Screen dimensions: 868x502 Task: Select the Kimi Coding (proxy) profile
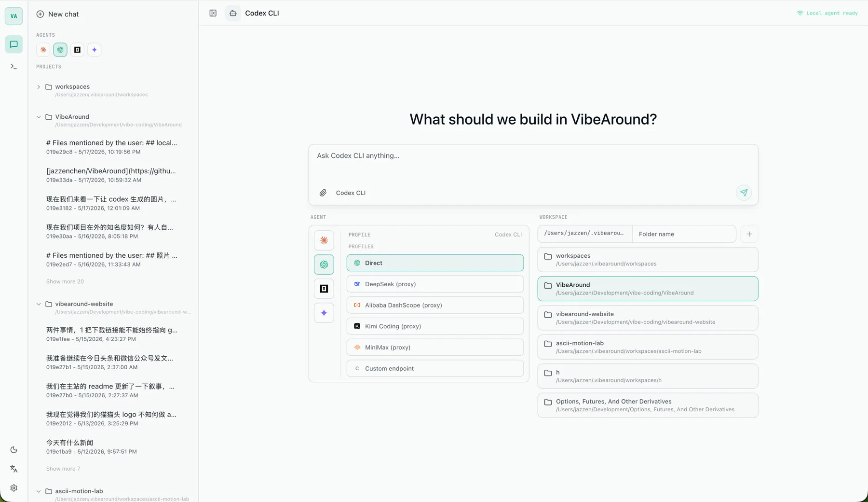(435, 326)
